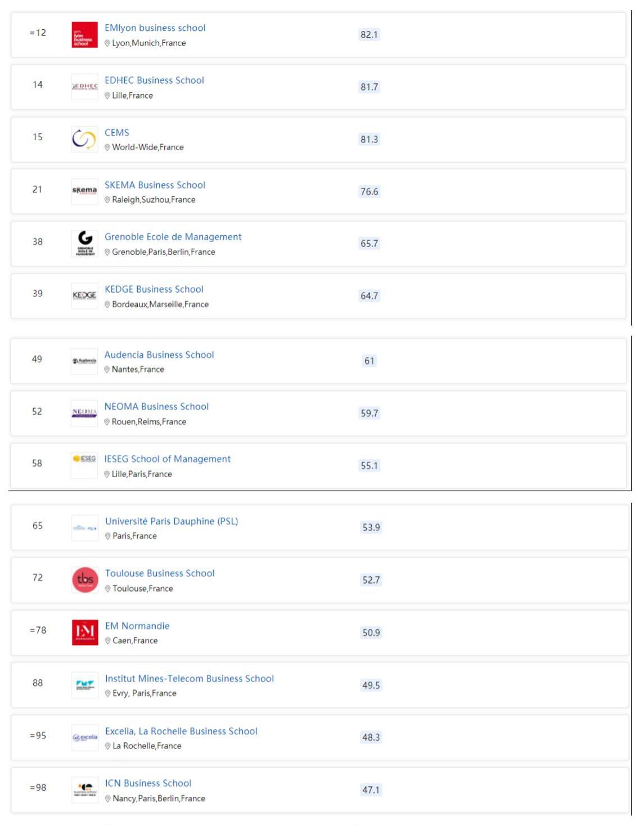
Task: Open the EMlyon business school link
Action: [x=155, y=28]
